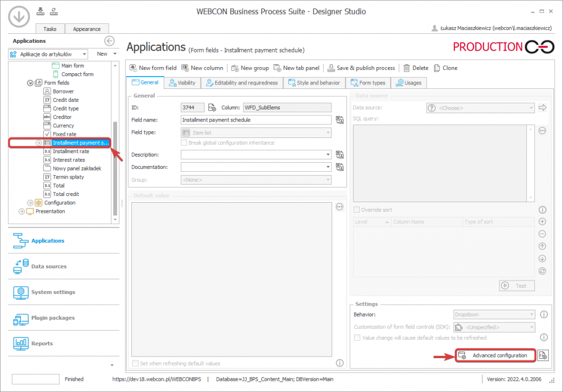Viewport: 563px width, 392px height.
Task: Open the SQL query ellipsis editor
Action: tap(542, 131)
